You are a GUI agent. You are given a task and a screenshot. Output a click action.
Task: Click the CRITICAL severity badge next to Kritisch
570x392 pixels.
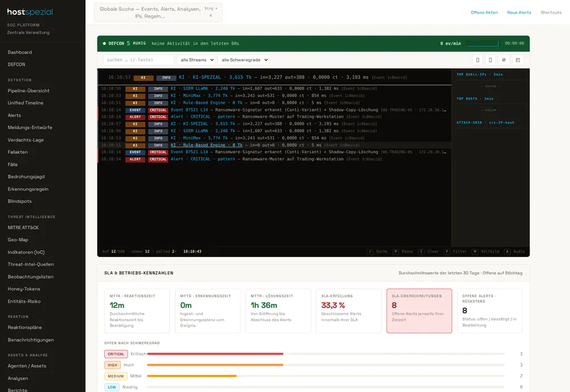[x=116, y=354]
